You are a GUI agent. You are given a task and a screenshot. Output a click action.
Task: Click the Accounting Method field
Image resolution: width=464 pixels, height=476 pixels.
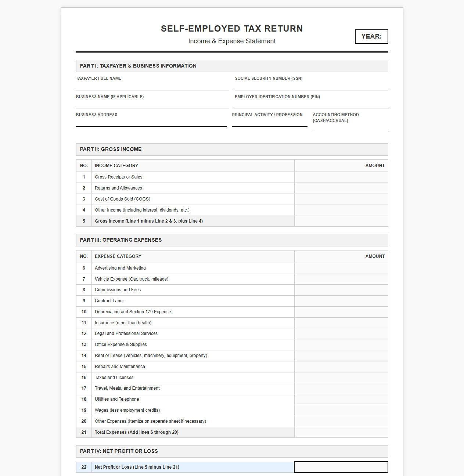click(x=350, y=128)
